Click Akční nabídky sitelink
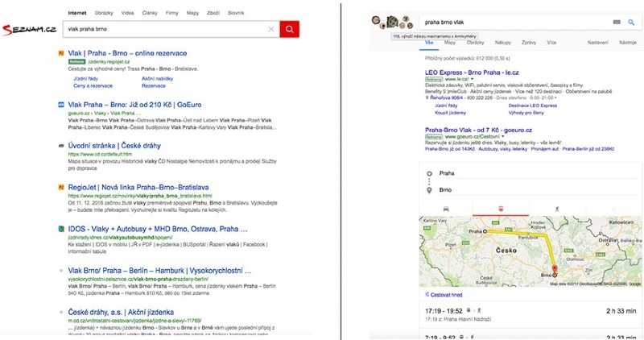644x340 pixels. [x=157, y=78]
